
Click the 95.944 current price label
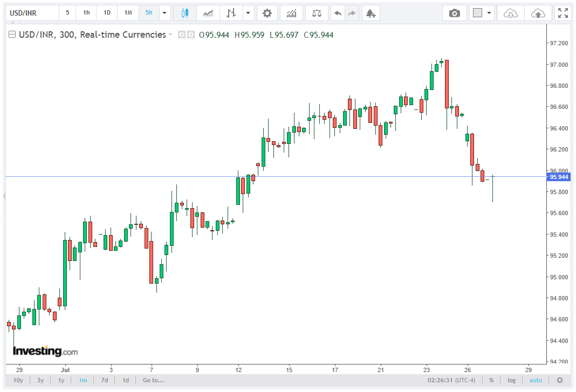tap(559, 177)
